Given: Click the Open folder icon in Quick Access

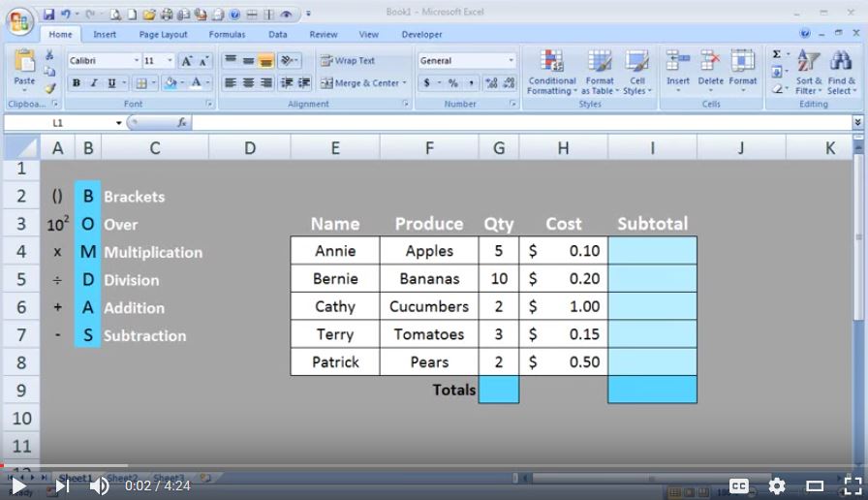Looking at the screenshot, I should pos(148,15).
